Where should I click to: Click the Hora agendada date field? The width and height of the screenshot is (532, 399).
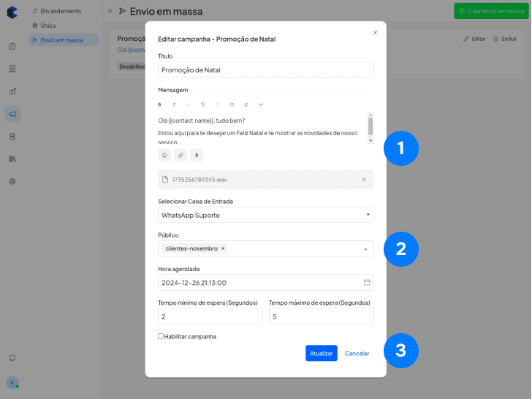pos(266,283)
